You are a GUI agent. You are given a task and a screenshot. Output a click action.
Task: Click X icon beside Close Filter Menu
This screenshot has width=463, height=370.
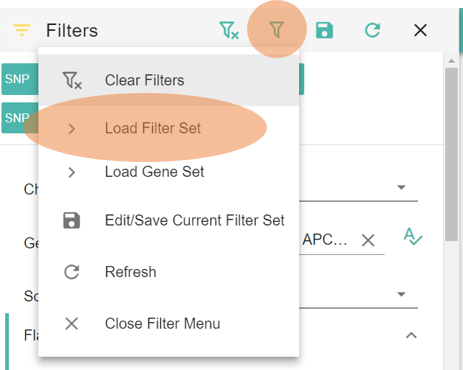point(72,324)
